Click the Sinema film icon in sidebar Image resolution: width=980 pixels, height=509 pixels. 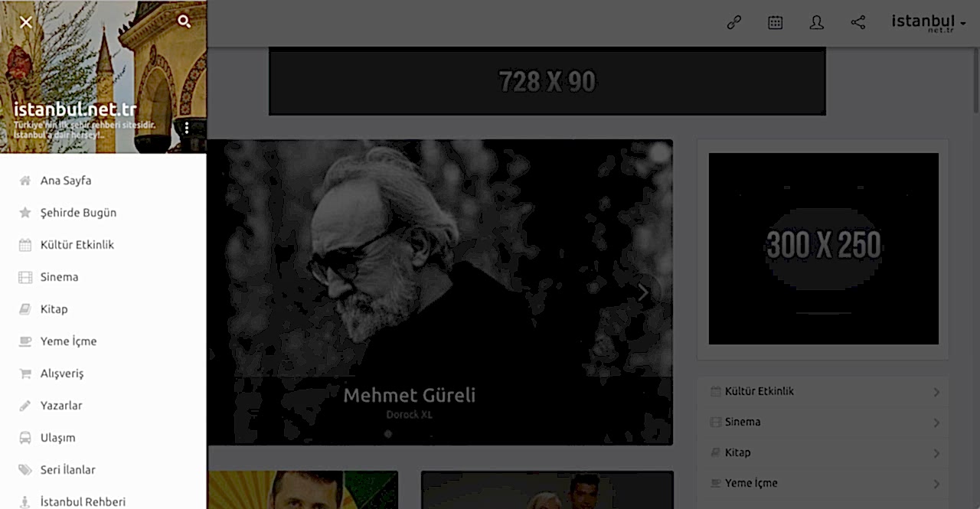tap(25, 277)
